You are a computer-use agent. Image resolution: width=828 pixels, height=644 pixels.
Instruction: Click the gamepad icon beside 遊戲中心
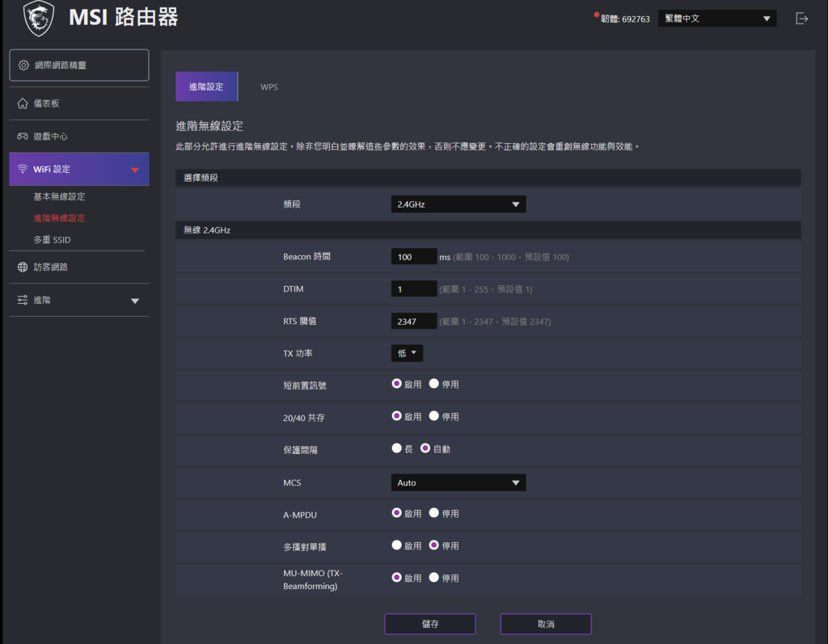tap(22, 137)
